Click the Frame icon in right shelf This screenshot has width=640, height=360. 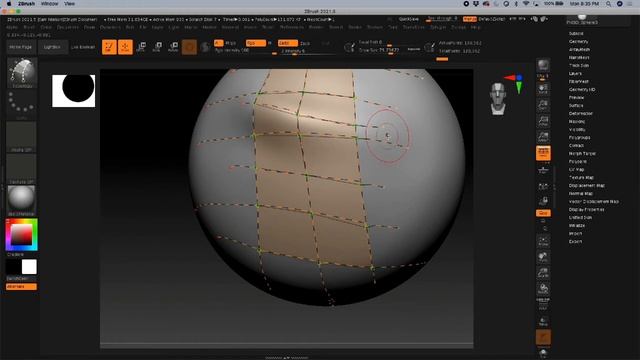[543, 241]
